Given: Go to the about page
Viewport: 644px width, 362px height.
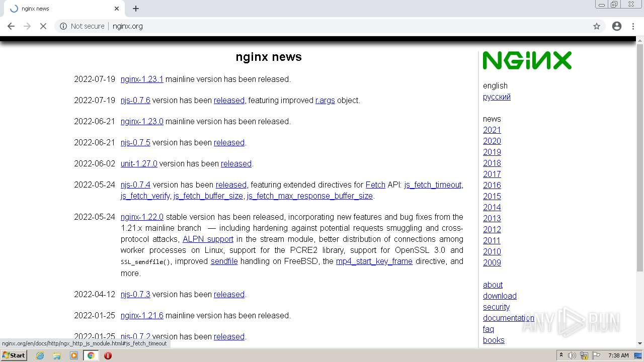Looking at the screenshot, I should coord(493,285).
